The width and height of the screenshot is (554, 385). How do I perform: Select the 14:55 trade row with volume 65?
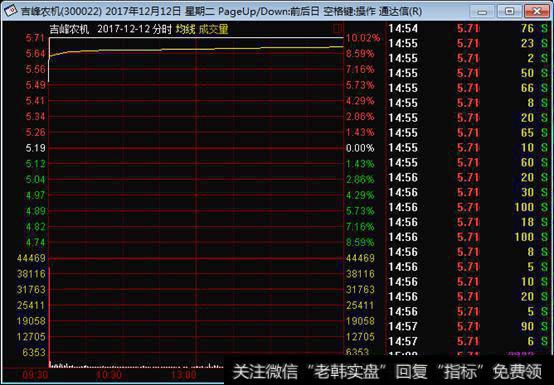(468, 133)
